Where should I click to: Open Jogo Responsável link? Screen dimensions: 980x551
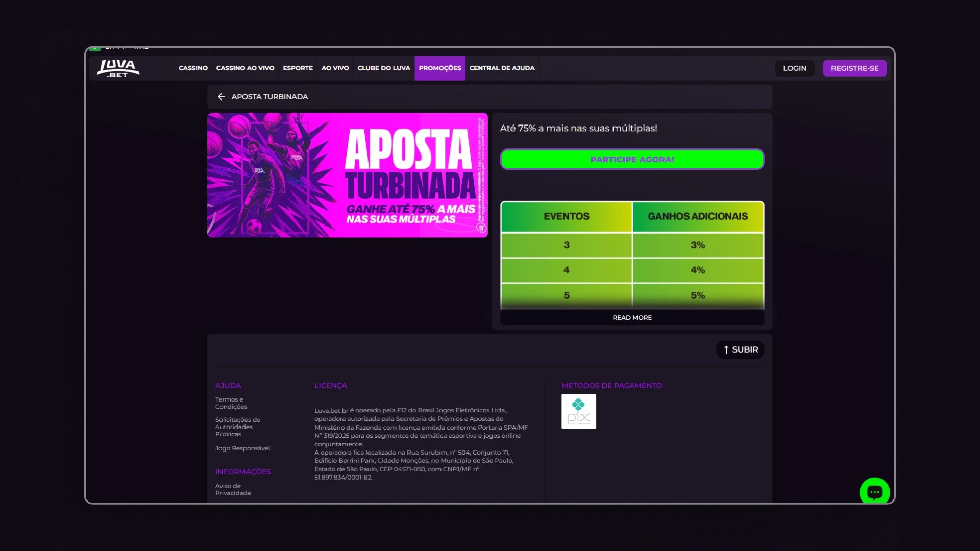click(242, 448)
